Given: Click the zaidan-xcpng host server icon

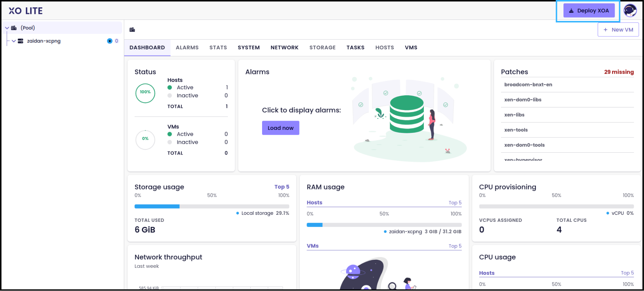Looking at the screenshot, I should (x=21, y=41).
